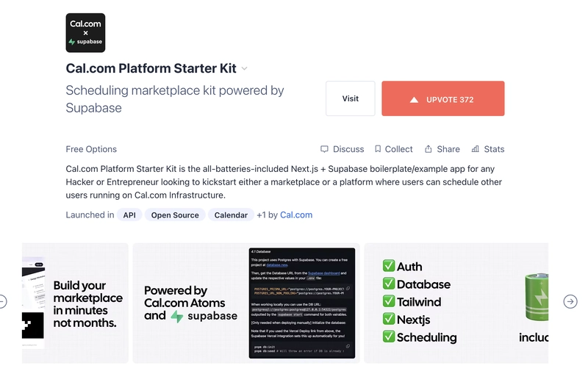Click the Scheduling checkmark in slide

[389, 336]
